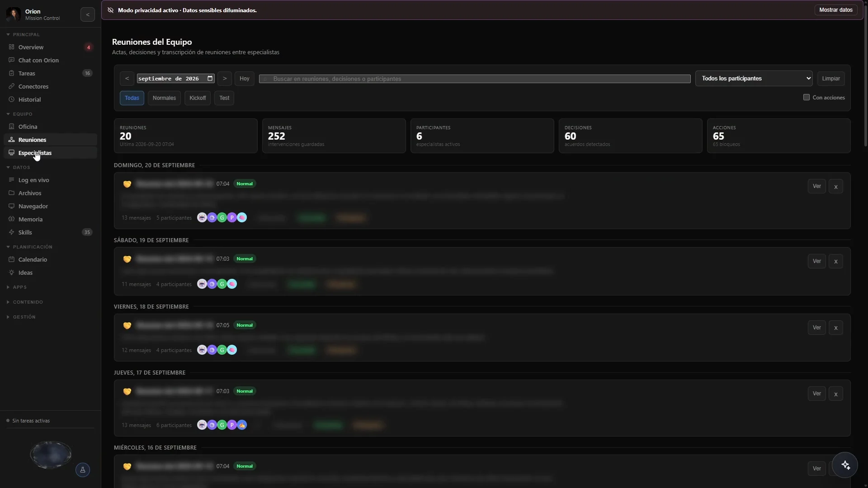The height and width of the screenshot is (488, 868).
Task: Toggle the Con acciones checkbox
Action: coord(807,97)
